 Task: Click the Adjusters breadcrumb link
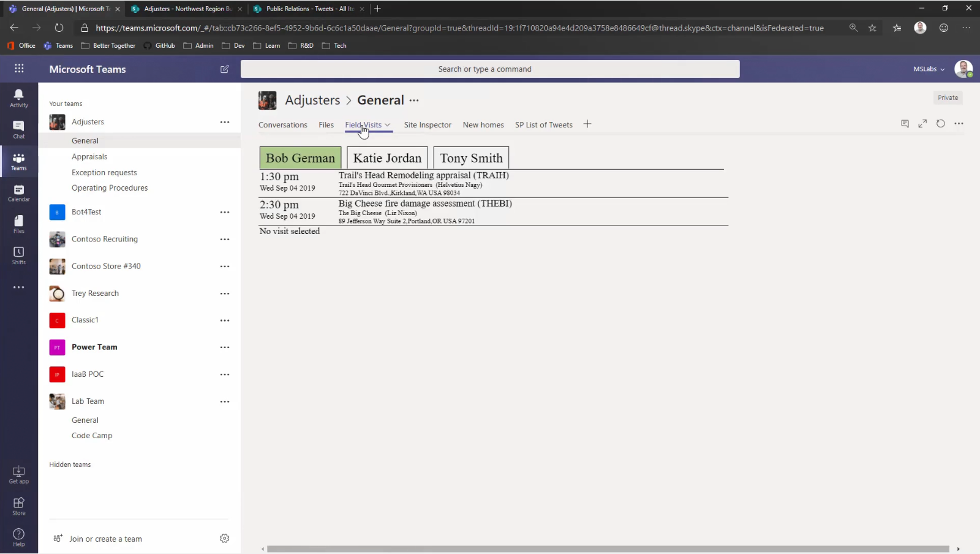312,101
